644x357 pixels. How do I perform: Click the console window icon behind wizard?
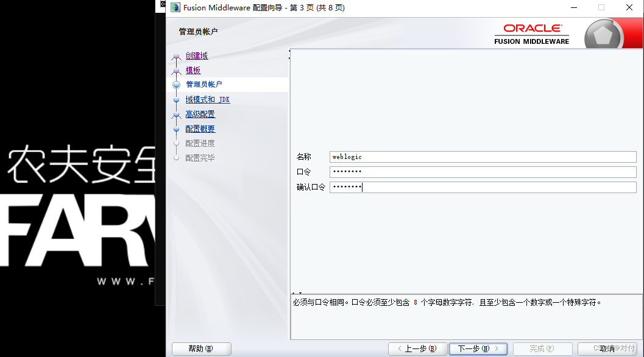tap(163, 4)
